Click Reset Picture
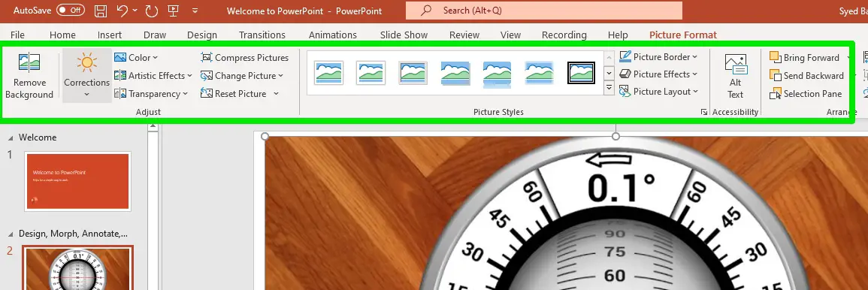 234,94
